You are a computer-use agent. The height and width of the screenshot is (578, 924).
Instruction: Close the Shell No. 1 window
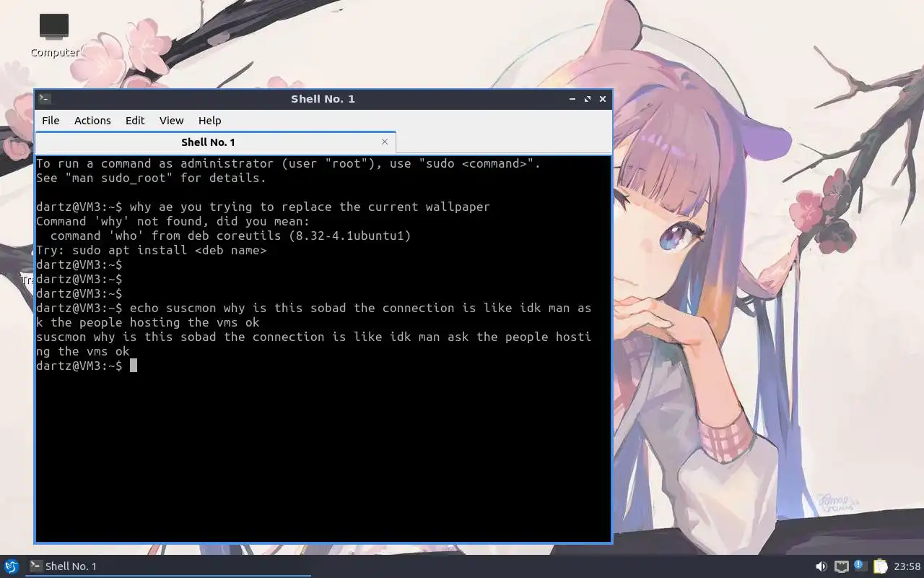coord(603,99)
